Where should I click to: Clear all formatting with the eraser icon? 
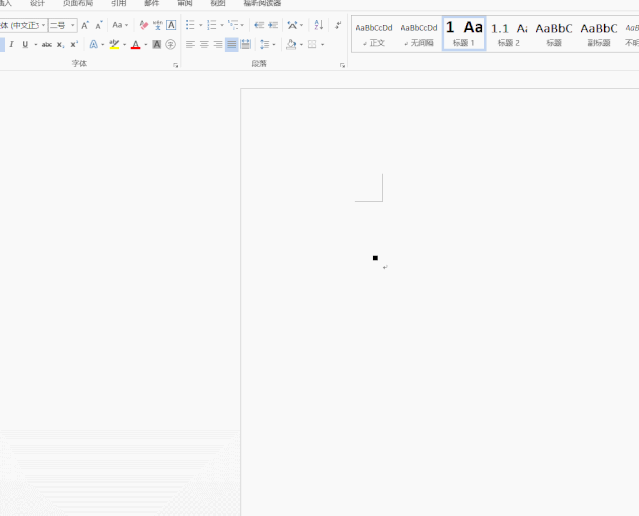point(143,25)
